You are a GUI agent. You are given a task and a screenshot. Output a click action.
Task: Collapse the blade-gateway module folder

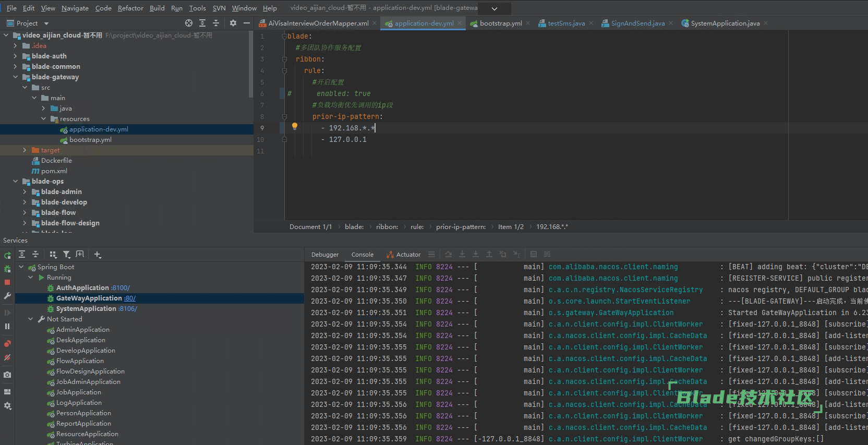15,77
